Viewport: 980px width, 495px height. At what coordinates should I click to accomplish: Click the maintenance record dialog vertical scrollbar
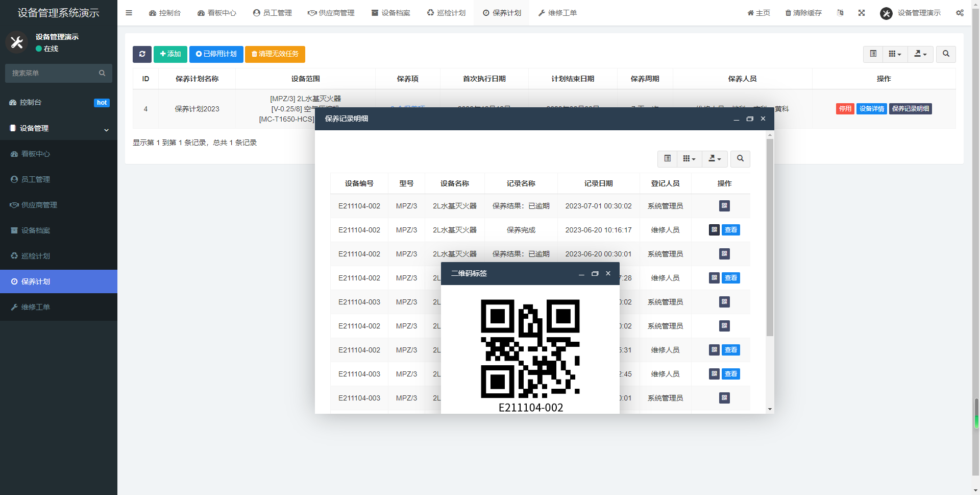770,238
